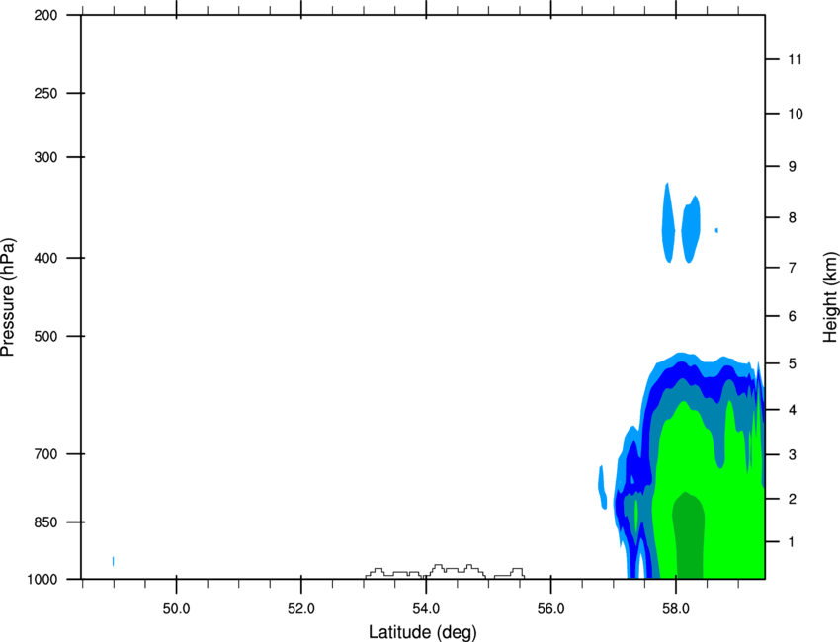Click the 8 km height label

click(793, 217)
